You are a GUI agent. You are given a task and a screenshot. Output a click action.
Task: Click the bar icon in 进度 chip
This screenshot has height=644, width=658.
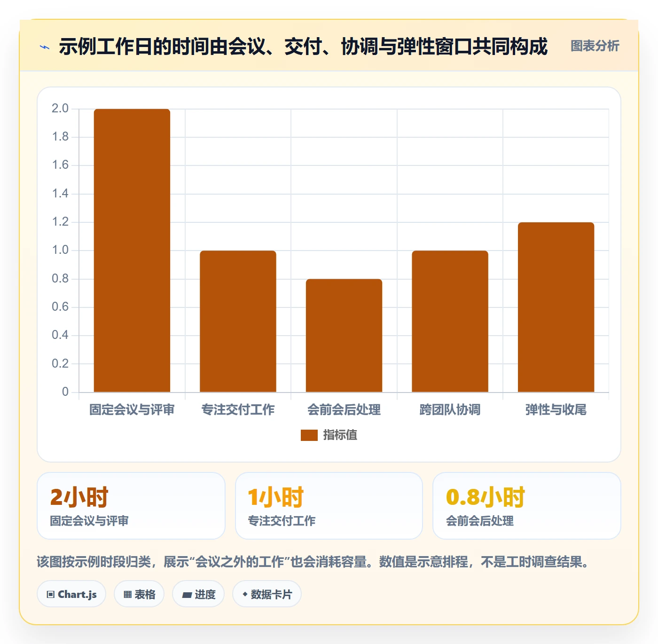[x=187, y=595]
